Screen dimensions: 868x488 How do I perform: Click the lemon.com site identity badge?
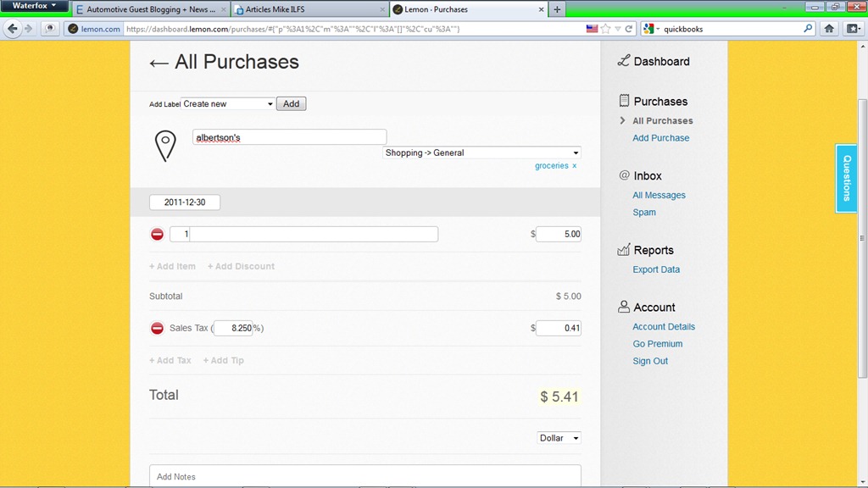tap(94, 29)
